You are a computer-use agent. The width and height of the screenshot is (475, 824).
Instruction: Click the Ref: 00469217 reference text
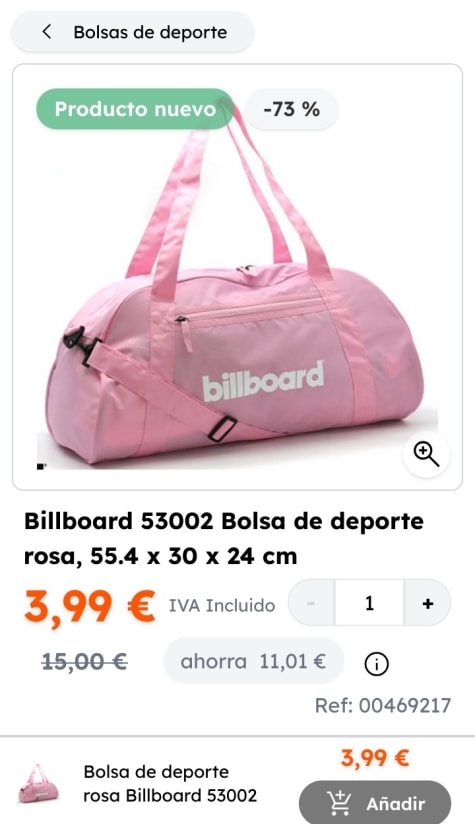tap(383, 705)
